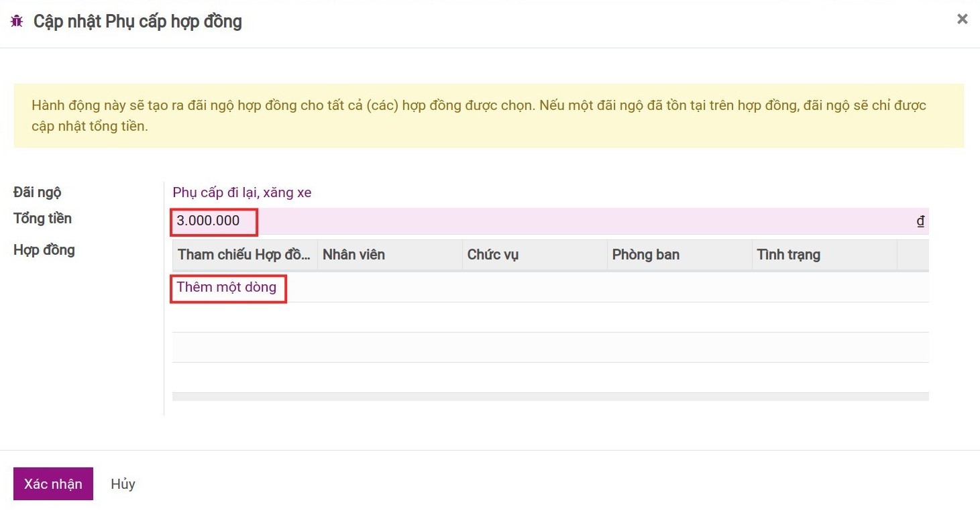Click the Đãi ngộ field label

38,192
